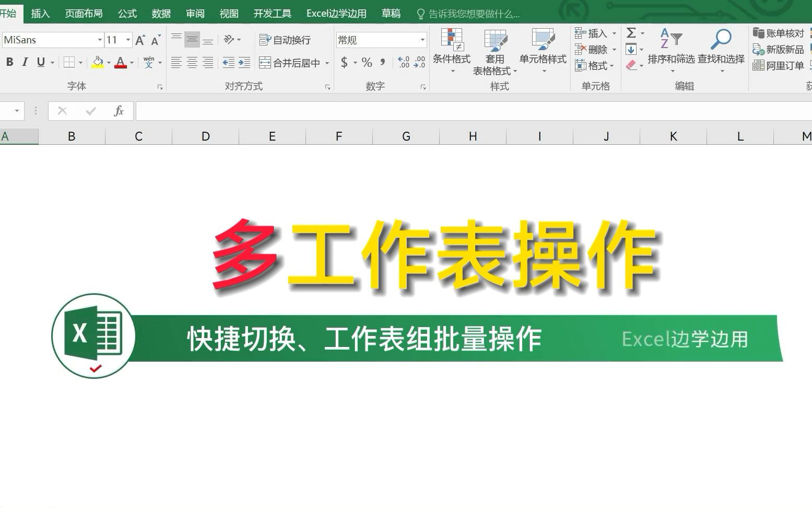
Task: Toggle italic formatting
Action: click(25, 62)
